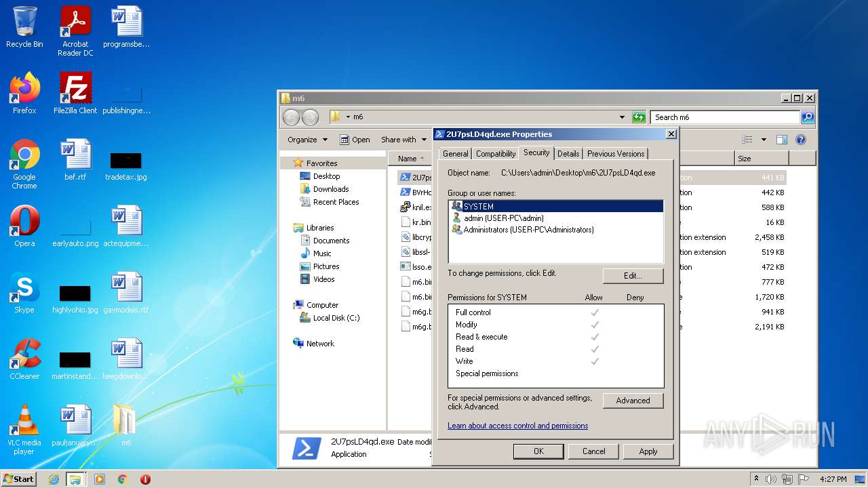868x488 pixels.
Task: Open Windows Media Player taskbar icon
Action: click(x=100, y=479)
